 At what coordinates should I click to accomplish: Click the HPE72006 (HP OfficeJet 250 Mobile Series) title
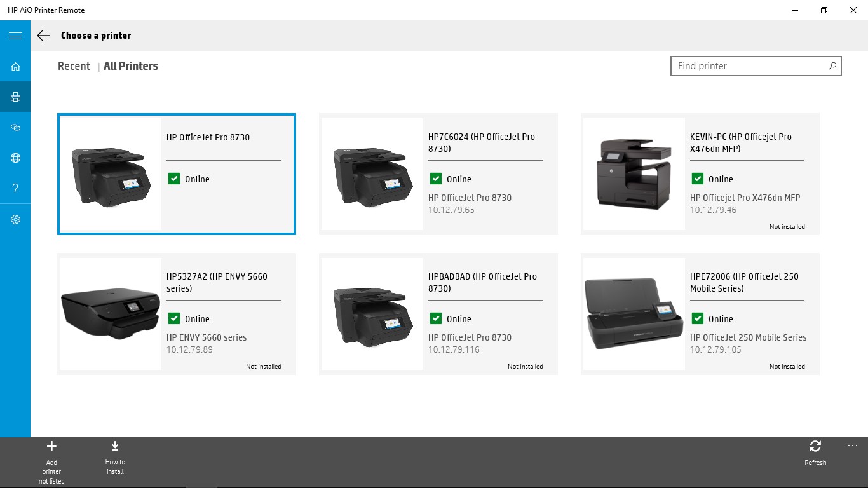pos(744,283)
